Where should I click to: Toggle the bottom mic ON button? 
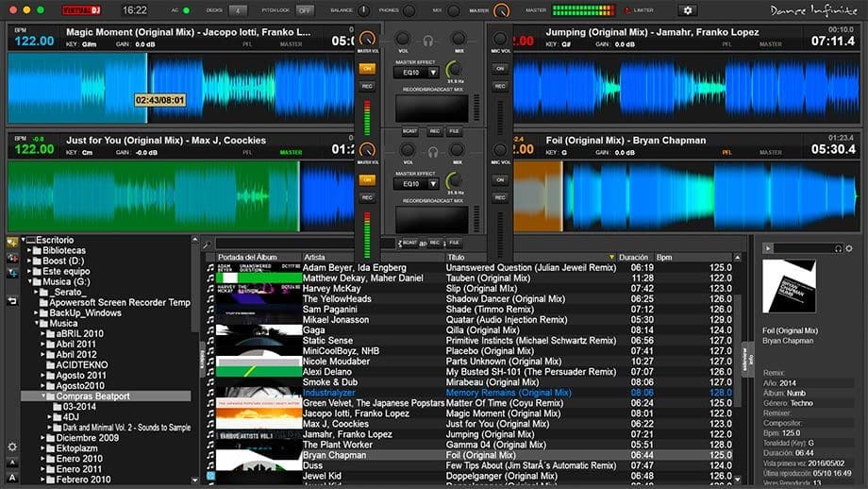tap(500, 180)
